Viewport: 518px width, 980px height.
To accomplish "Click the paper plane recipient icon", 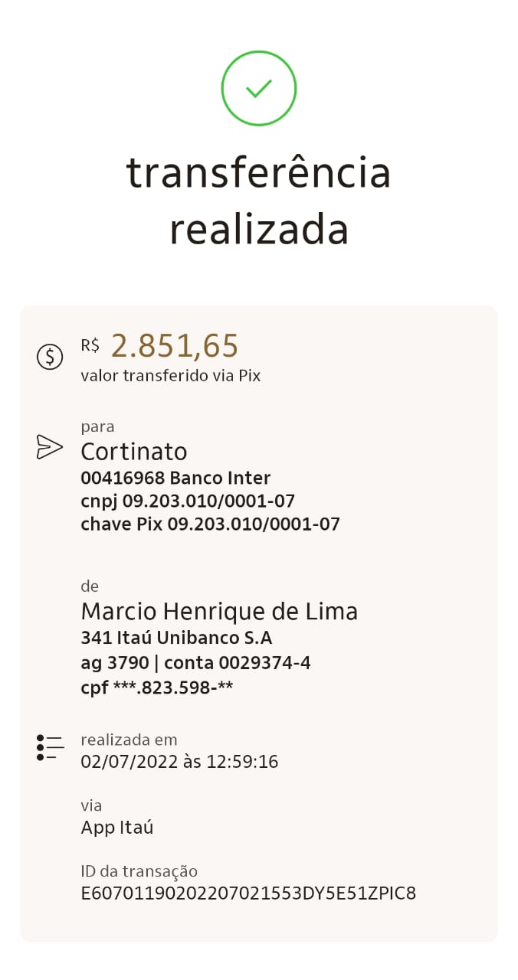I will tap(49, 447).
